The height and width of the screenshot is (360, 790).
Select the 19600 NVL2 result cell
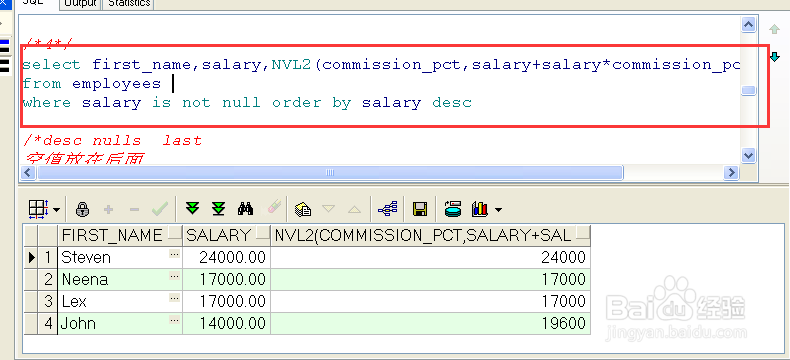[x=430, y=323]
